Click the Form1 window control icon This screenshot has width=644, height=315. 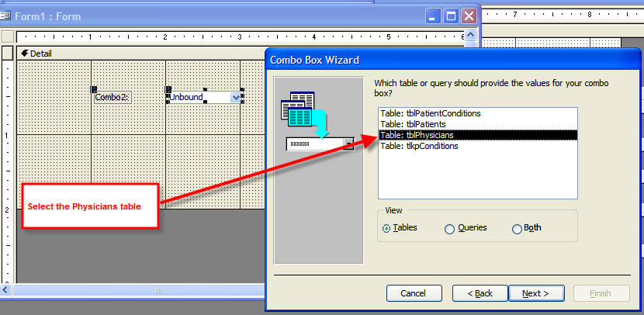point(5,15)
